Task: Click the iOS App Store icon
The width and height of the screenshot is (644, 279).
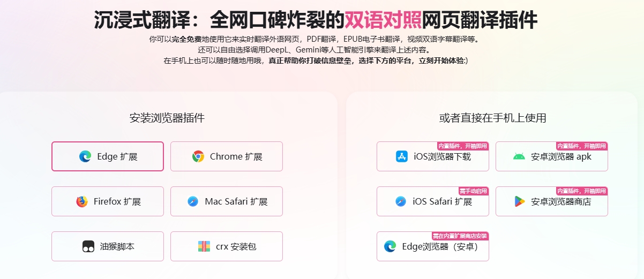Action: point(402,156)
